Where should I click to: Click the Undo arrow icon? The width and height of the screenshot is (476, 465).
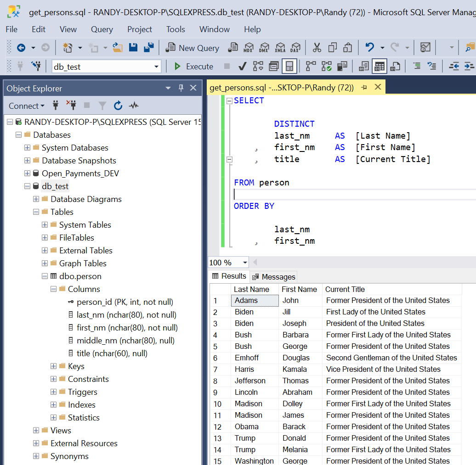point(369,47)
